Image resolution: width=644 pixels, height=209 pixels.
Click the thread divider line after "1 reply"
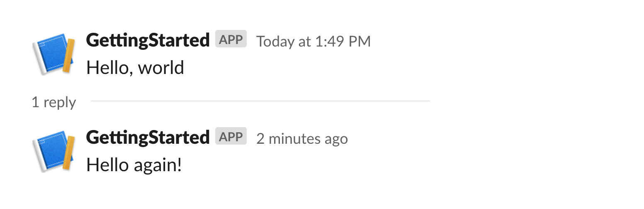(x=260, y=101)
